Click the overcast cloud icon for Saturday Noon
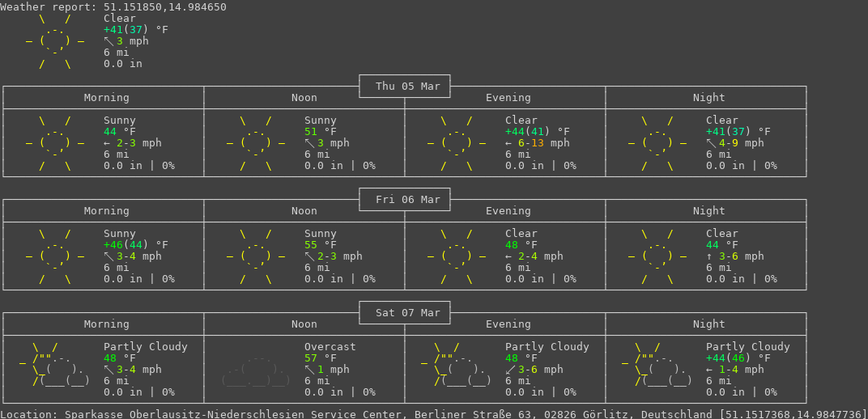The image size is (868, 419). 256,370
